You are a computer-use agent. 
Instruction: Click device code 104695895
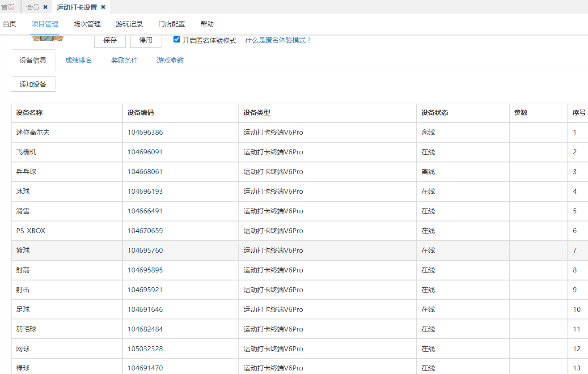tap(145, 270)
